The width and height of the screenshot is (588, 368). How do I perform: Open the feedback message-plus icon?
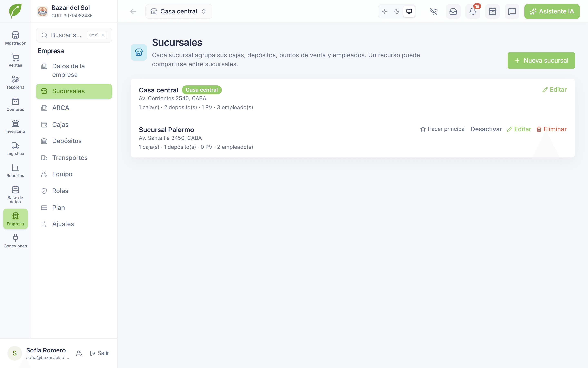(x=512, y=11)
